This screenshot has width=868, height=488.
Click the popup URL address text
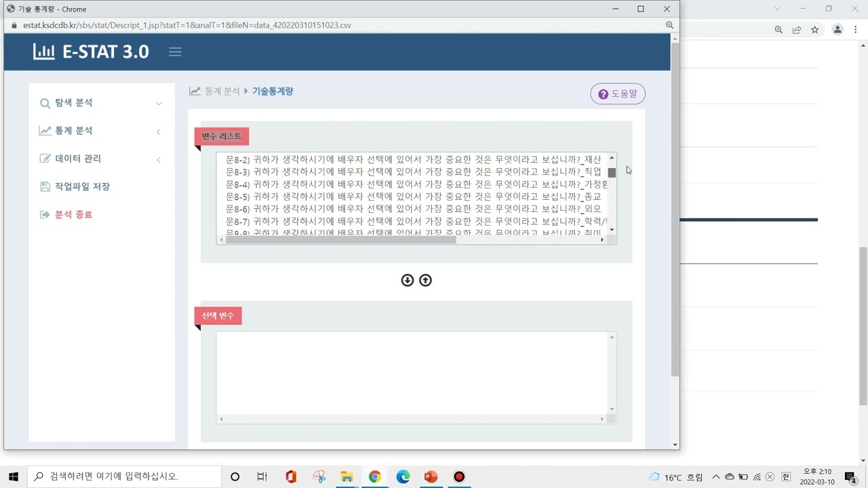coord(187,25)
